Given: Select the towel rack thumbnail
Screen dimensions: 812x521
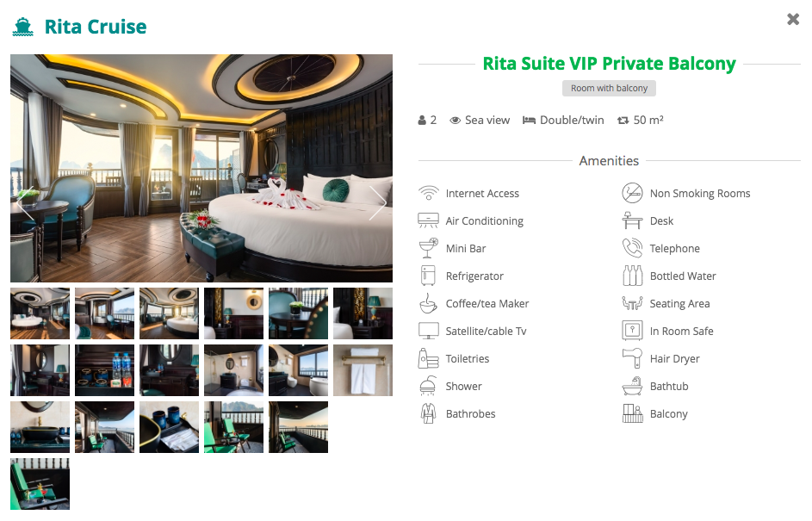Looking at the screenshot, I should click(x=363, y=370).
